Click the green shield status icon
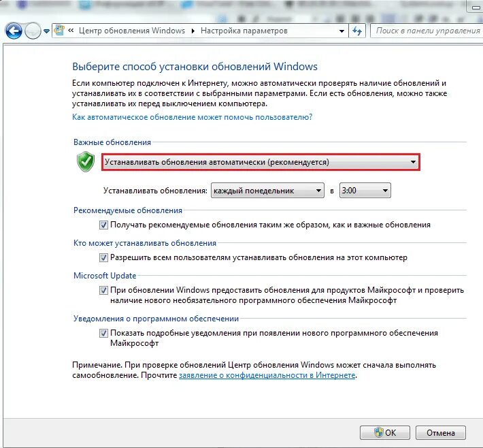Image resolution: width=483 pixels, height=448 pixels. 86,161
